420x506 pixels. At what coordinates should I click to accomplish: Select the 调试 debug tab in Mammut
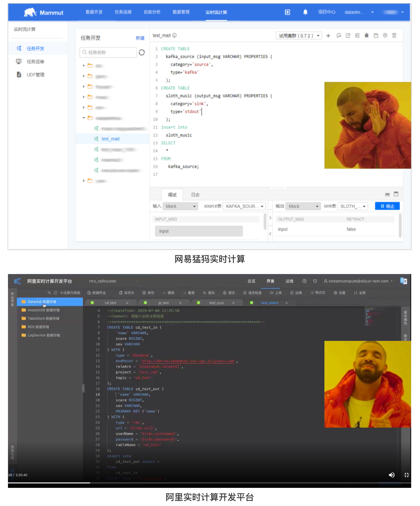click(x=172, y=195)
